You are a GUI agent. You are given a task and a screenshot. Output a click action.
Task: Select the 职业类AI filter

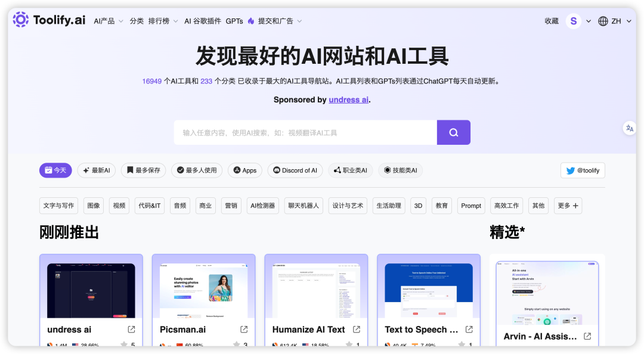coord(351,170)
